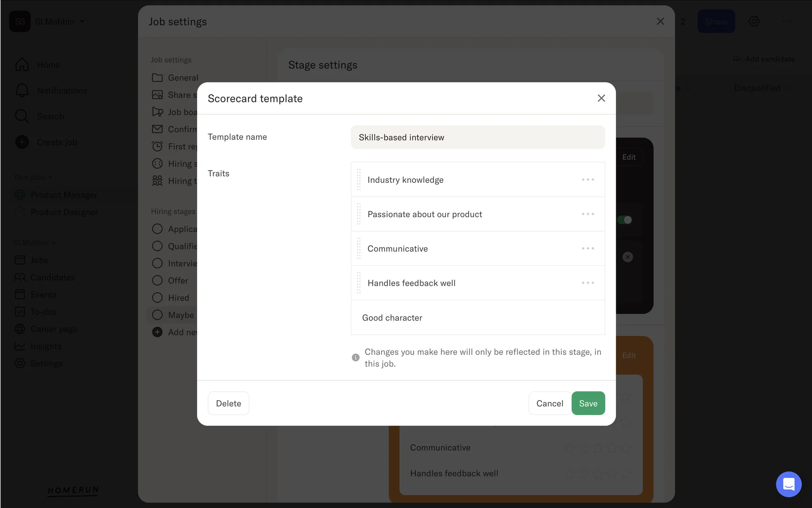Select the Offer hiring stage circle
Screen dimensions: 812x508
(x=157, y=281)
